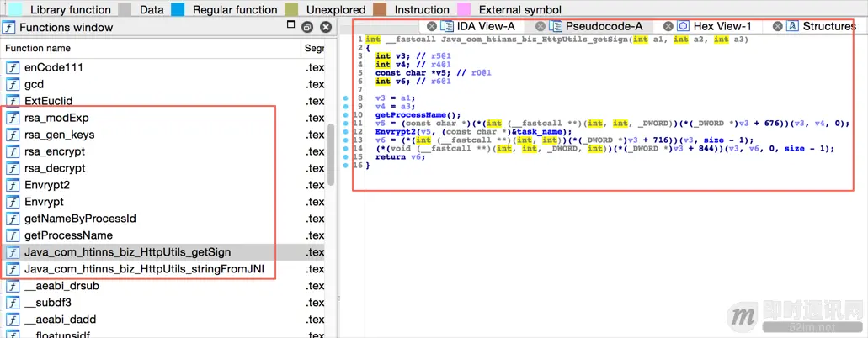
Task: Select the gcd function entry
Action: pyautogui.click(x=35, y=84)
